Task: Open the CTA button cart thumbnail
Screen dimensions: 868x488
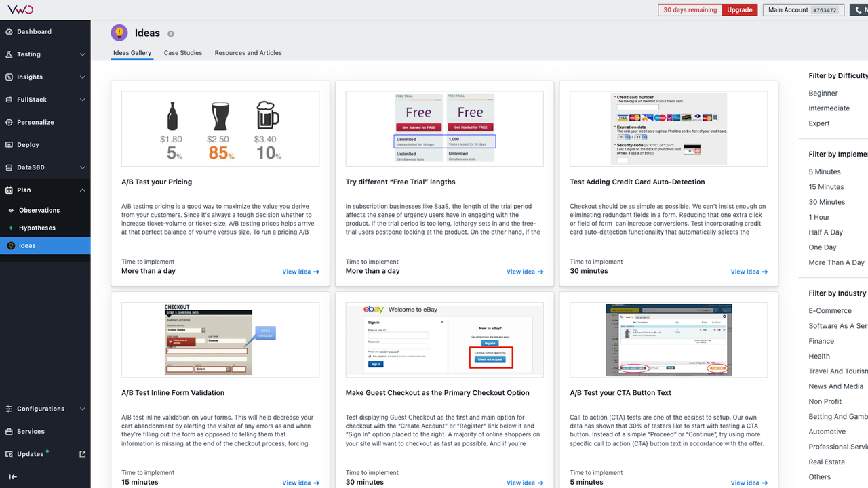Action: (x=669, y=340)
